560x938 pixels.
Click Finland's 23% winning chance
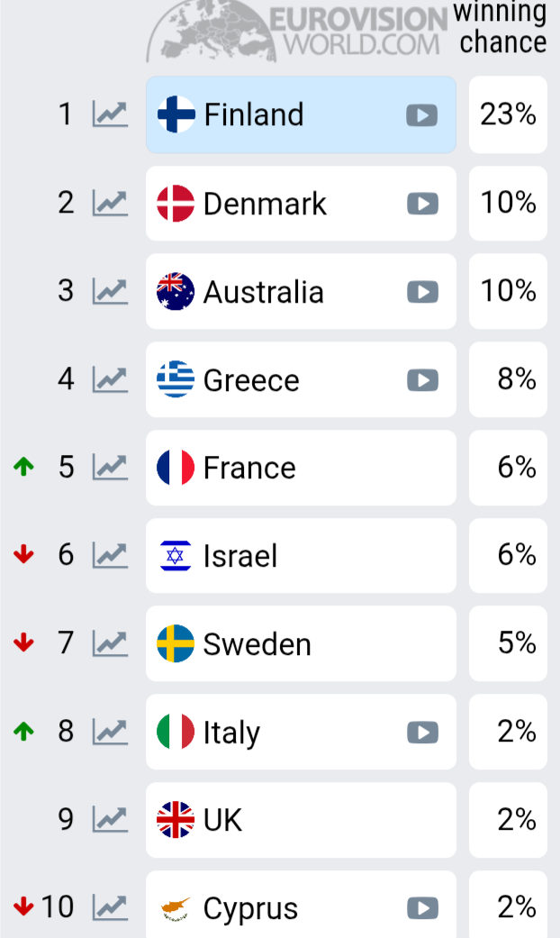(508, 114)
